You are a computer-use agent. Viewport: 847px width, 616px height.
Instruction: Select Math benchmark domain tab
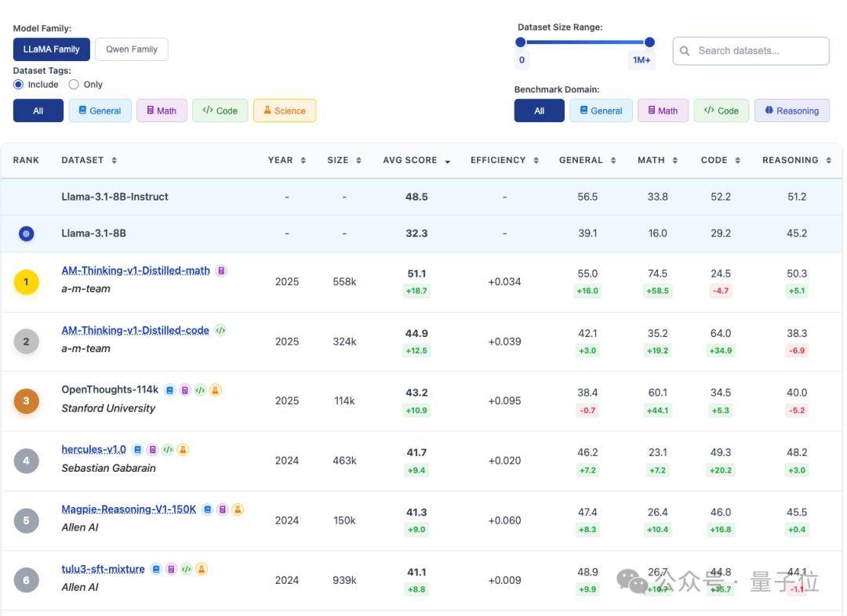[x=663, y=111]
